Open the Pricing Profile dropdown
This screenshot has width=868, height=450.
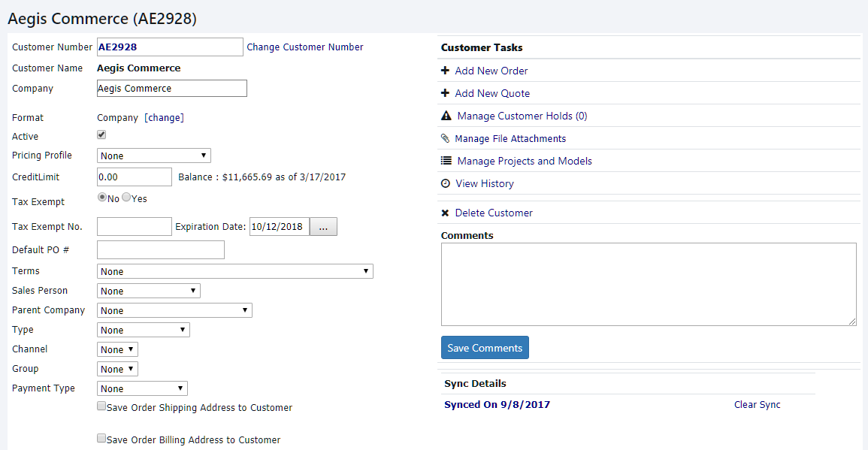[154, 156]
